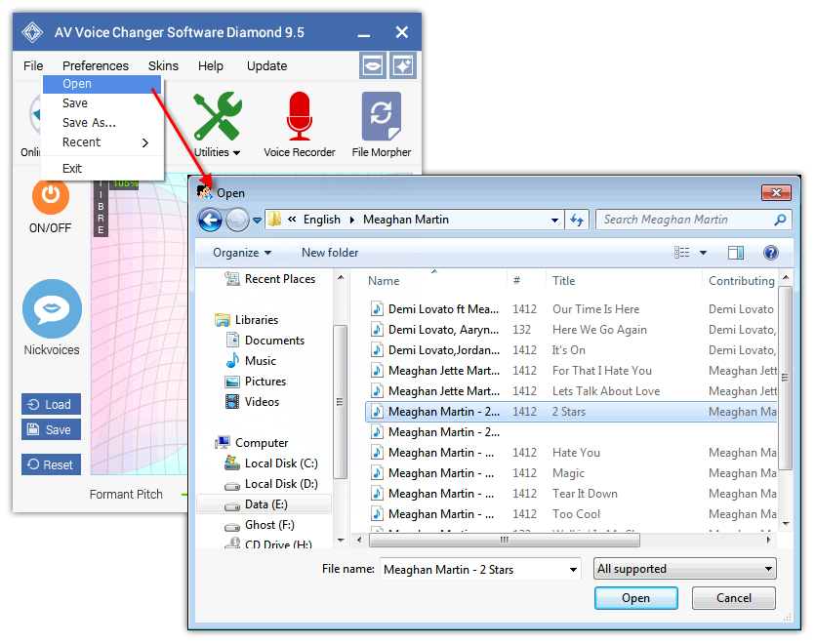The image size is (815, 644).
Task: Refresh the Meaghan Martin folder view
Action: click(x=577, y=220)
